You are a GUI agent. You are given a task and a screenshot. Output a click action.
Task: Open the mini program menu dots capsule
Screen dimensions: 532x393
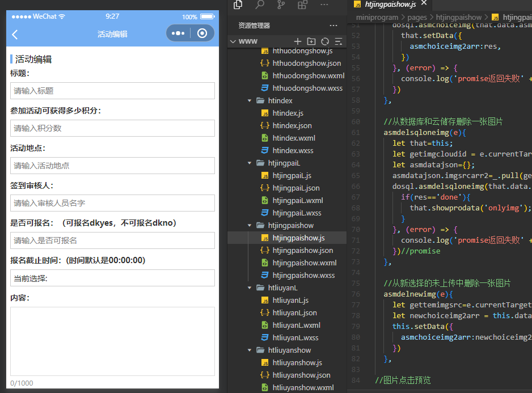pos(178,33)
